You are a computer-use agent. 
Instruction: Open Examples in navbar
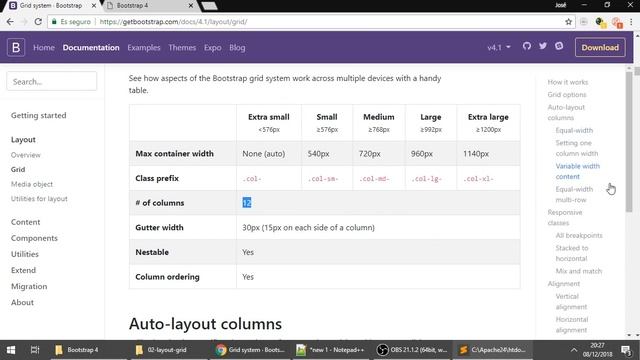pyautogui.click(x=144, y=47)
